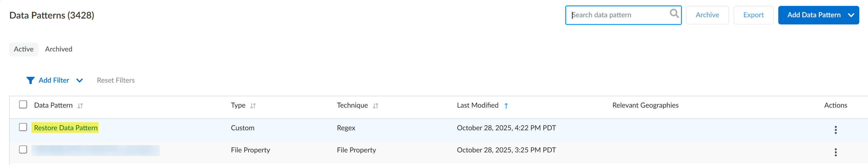
Task: Switch to the Archived tab
Action: [x=59, y=49]
